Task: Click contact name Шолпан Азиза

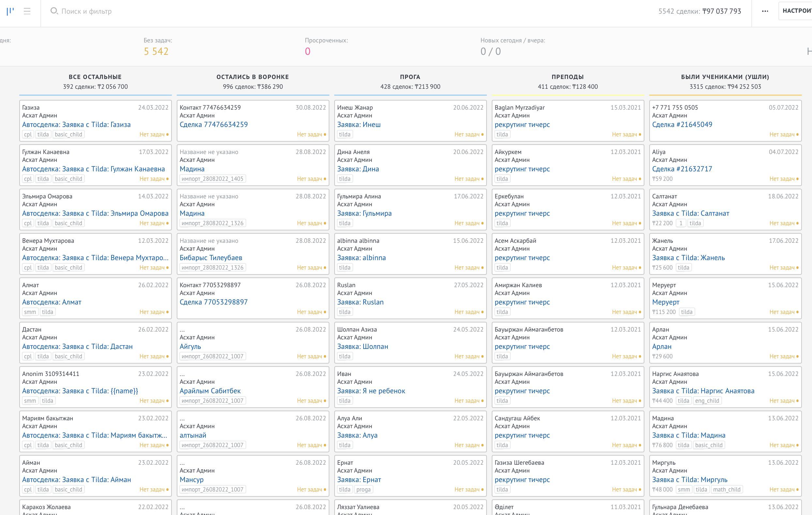Action: [x=357, y=329]
